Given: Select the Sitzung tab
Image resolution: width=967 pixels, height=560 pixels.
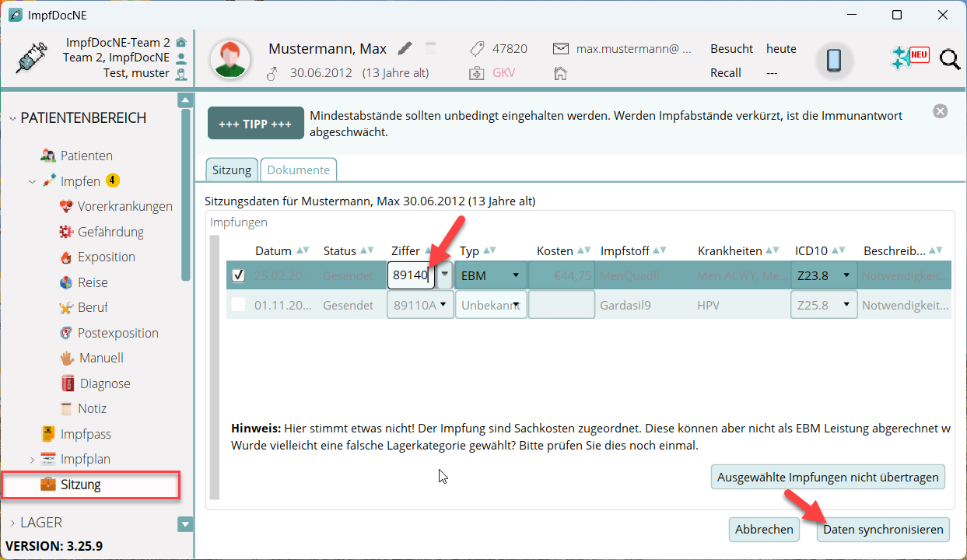Looking at the screenshot, I should (x=231, y=170).
